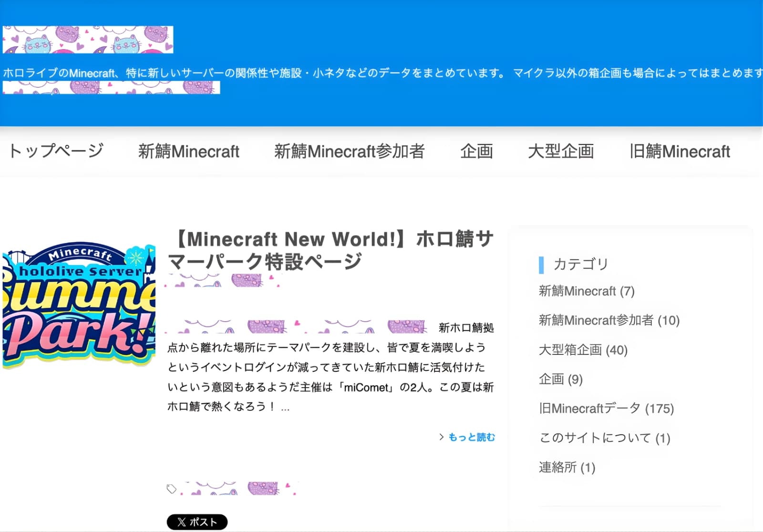The image size is (763, 532).
Task: Open category 連絡所 (1)
Action: (567, 467)
